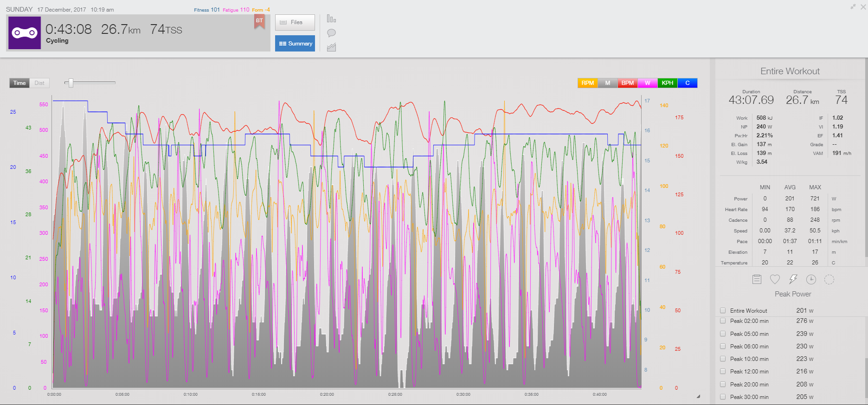Open the Files button
Image resolution: width=868 pixels, height=405 pixels.
click(x=295, y=22)
